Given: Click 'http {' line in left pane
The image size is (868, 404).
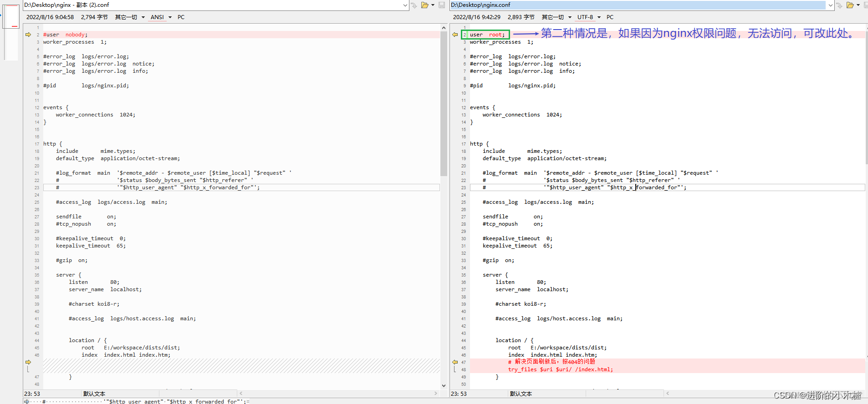Looking at the screenshot, I should 53,144.
